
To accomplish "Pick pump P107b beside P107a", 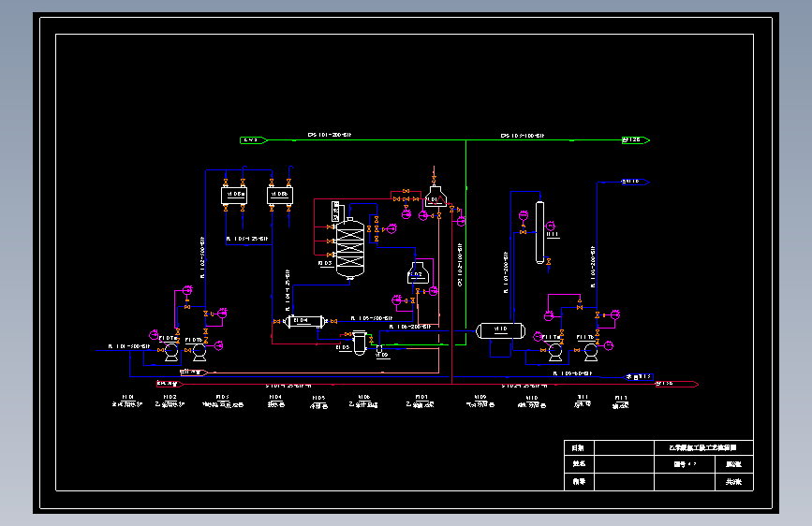I will [199, 352].
